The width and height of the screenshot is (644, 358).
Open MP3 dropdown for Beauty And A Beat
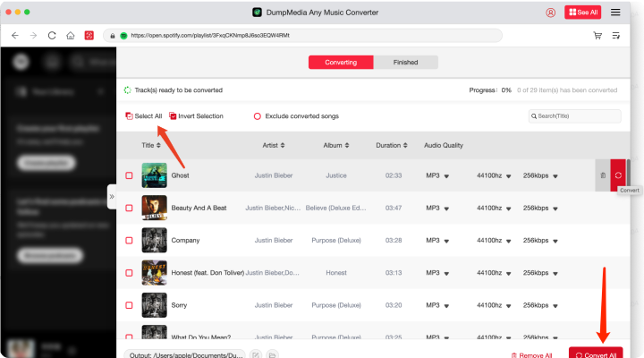437,208
